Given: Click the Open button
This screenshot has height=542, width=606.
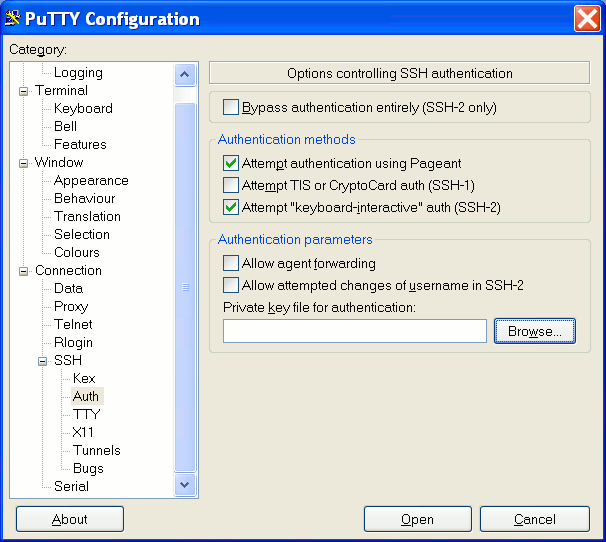Looking at the screenshot, I should coord(417,519).
